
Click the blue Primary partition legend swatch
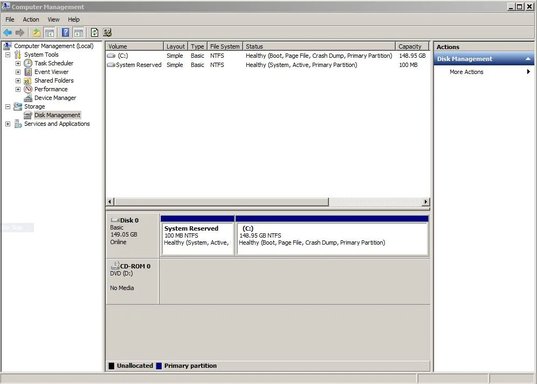159,366
